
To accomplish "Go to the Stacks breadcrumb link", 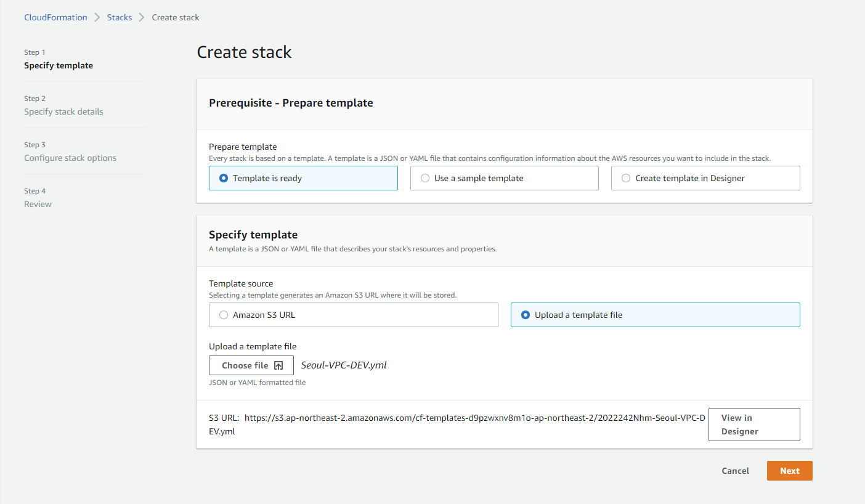I will [x=120, y=17].
